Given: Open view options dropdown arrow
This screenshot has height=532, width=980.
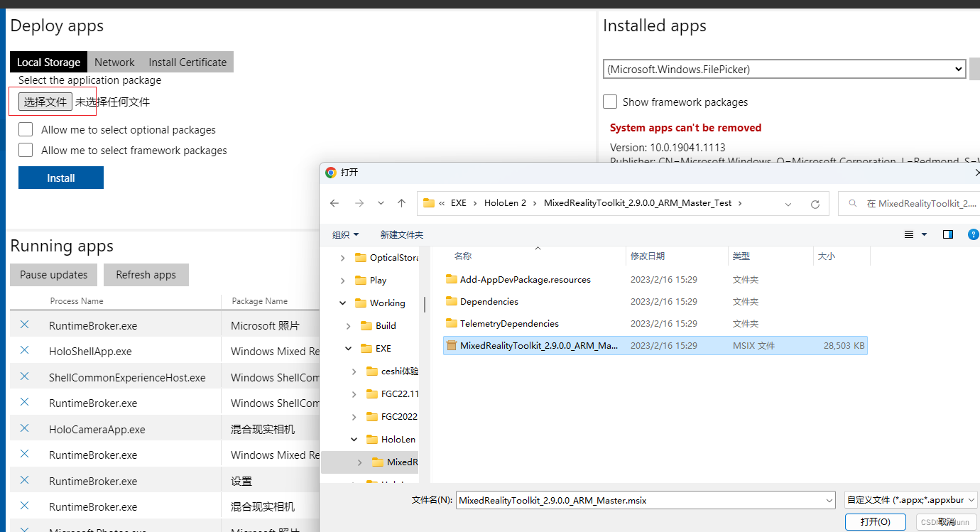Looking at the screenshot, I should [924, 234].
